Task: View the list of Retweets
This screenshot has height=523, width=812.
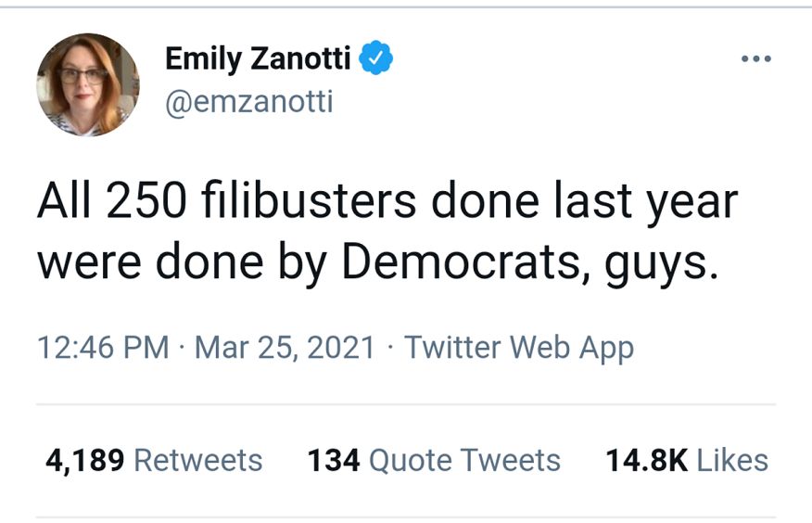Action: (x=198, y=460)
